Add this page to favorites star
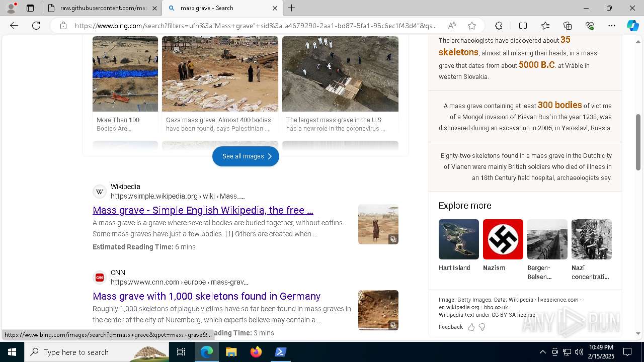The height and width of the screenshot is (362, 644). [x=471, y=26]
